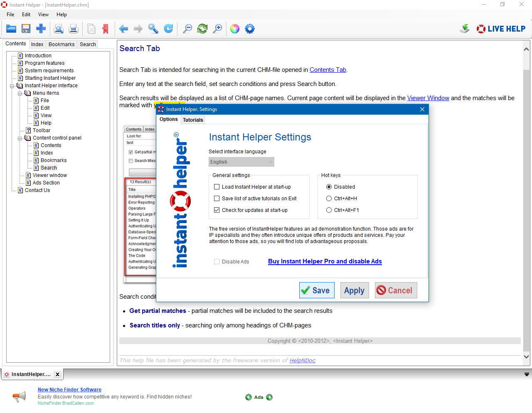Open the color wheel icon
532x413 pixels.
tap(235, 29)
